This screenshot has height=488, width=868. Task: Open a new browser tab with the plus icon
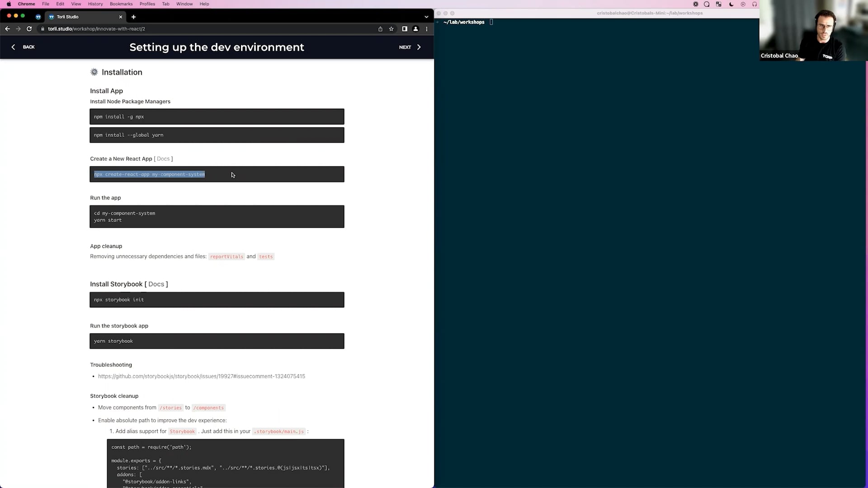coord(133,17)
